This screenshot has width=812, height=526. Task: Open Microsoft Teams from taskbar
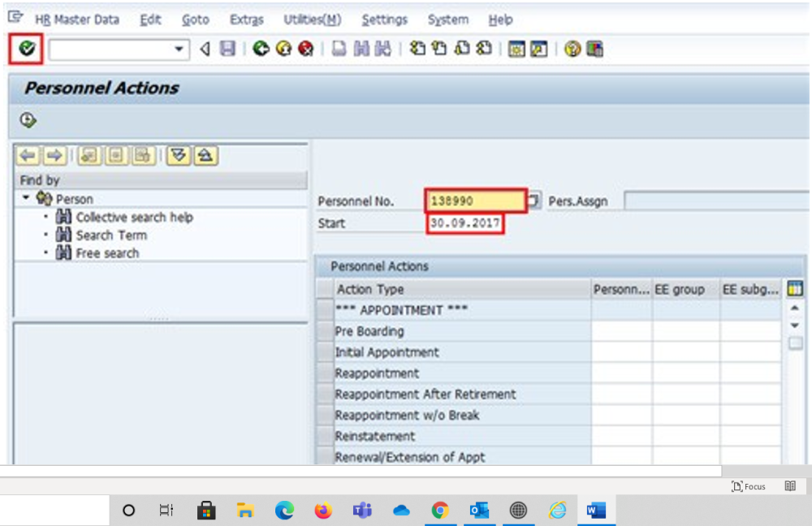[362, 511]
